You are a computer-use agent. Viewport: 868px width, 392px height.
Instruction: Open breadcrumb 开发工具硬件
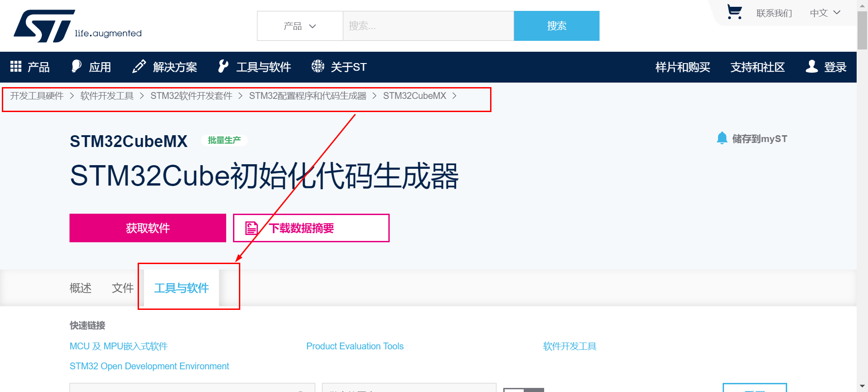point(37,96)
